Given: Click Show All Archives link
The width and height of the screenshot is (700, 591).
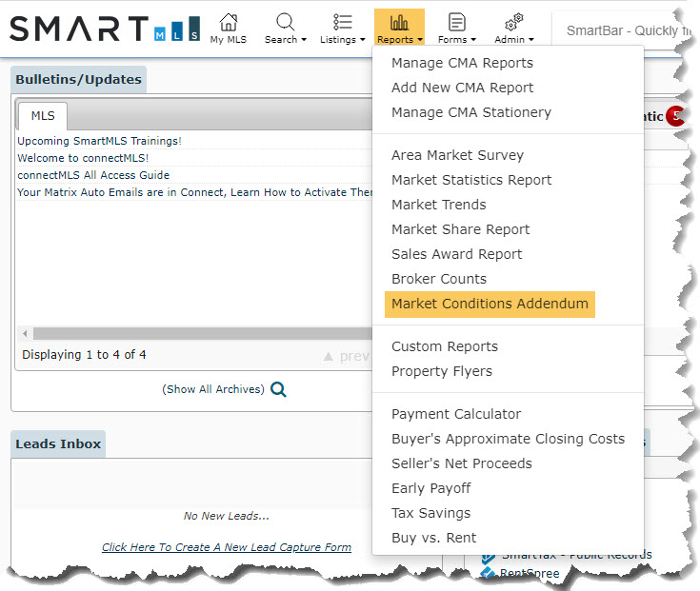Looking at the screenshot, I should (213, 389).
